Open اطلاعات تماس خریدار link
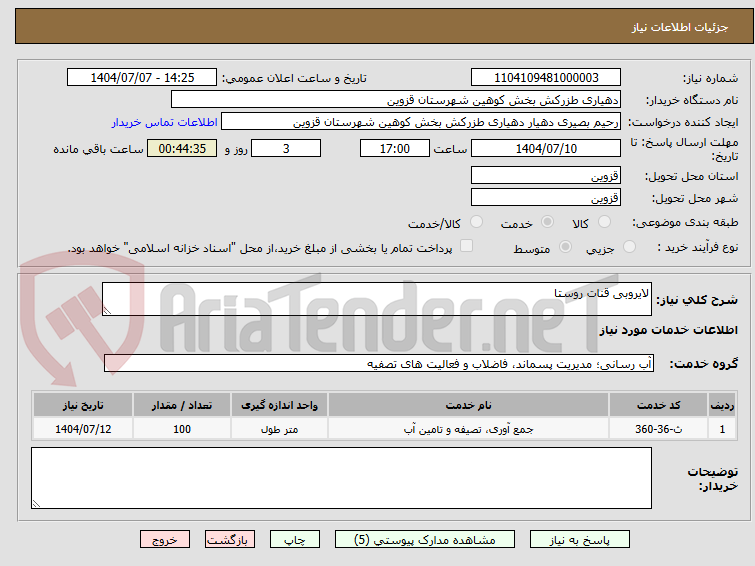 [165, 122]
